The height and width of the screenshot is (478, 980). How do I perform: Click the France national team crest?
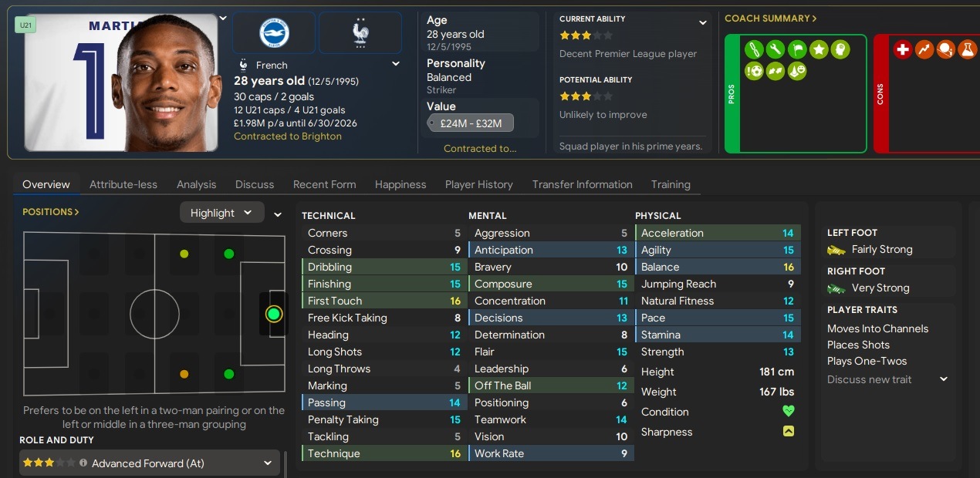360,32
